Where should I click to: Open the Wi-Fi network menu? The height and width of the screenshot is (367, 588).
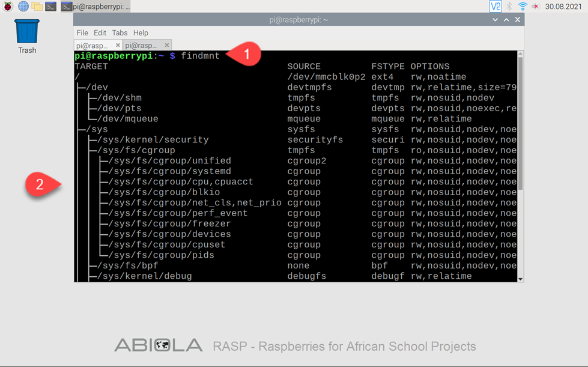pos(523,7)
